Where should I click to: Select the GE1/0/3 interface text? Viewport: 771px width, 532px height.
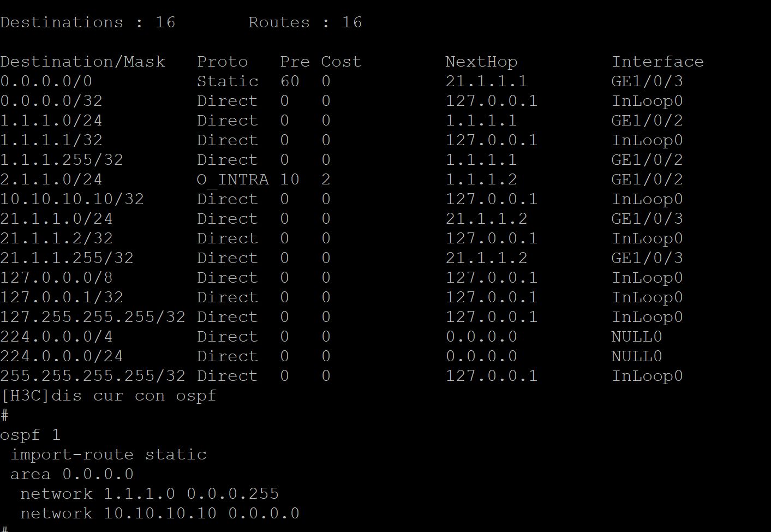pyautogui.click(x=648, y=81)
